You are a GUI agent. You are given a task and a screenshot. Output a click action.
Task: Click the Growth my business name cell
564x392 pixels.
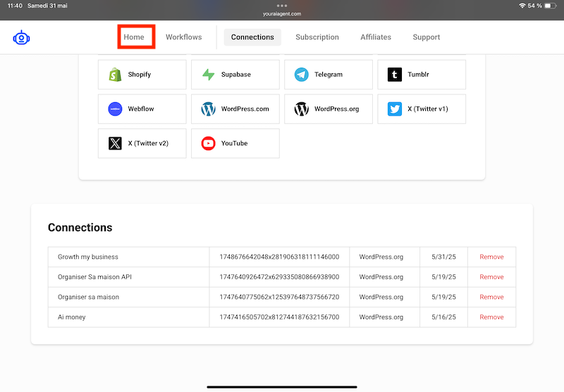coord(128,257)
